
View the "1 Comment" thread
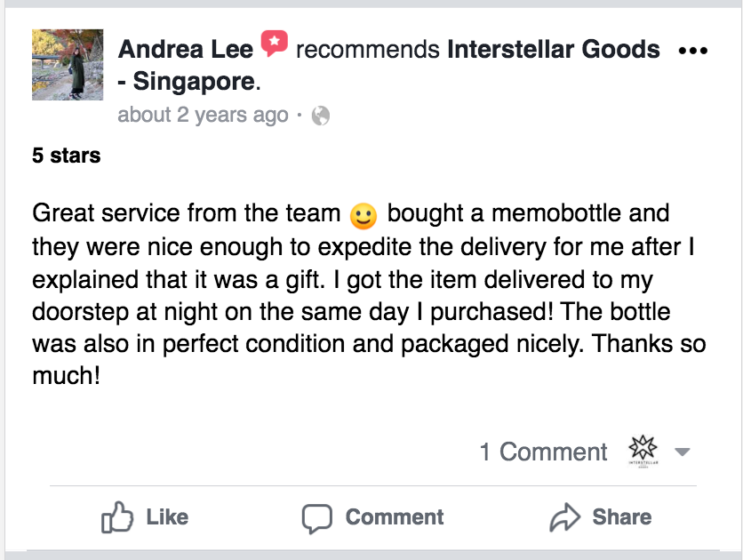(543, 452)
